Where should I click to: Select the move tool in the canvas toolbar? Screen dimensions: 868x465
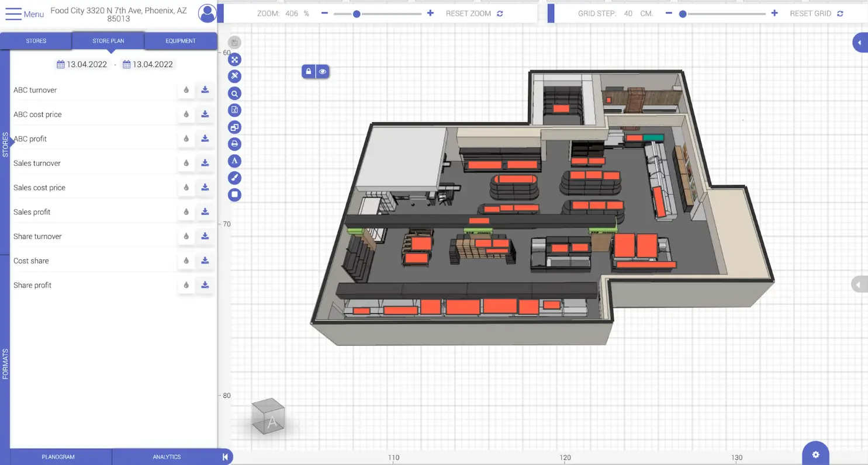tap(234, 59)
